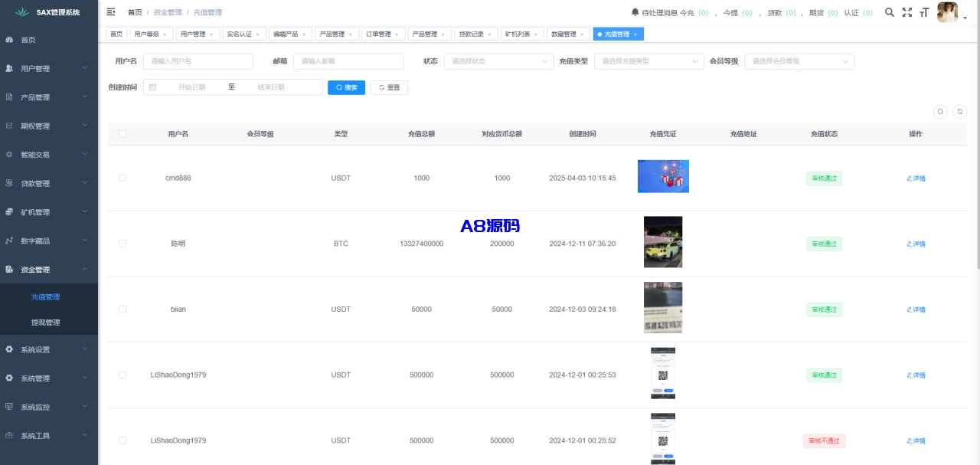
Task: Collapse the sidebar with the hamburger icon
Action: (111, 12)
